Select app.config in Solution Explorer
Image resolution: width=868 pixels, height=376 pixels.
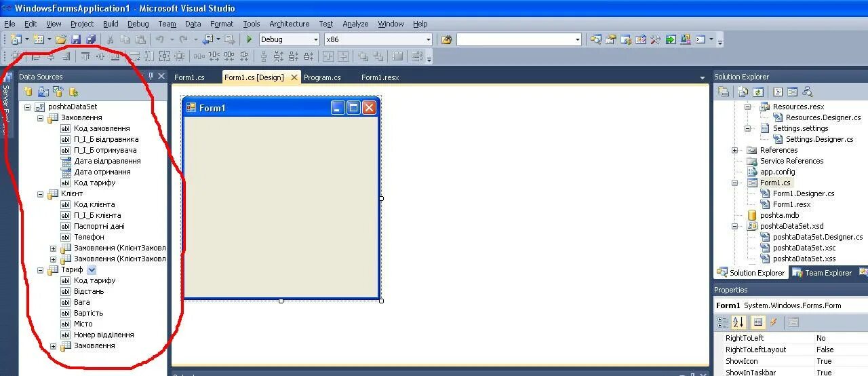tap(778, 172)
